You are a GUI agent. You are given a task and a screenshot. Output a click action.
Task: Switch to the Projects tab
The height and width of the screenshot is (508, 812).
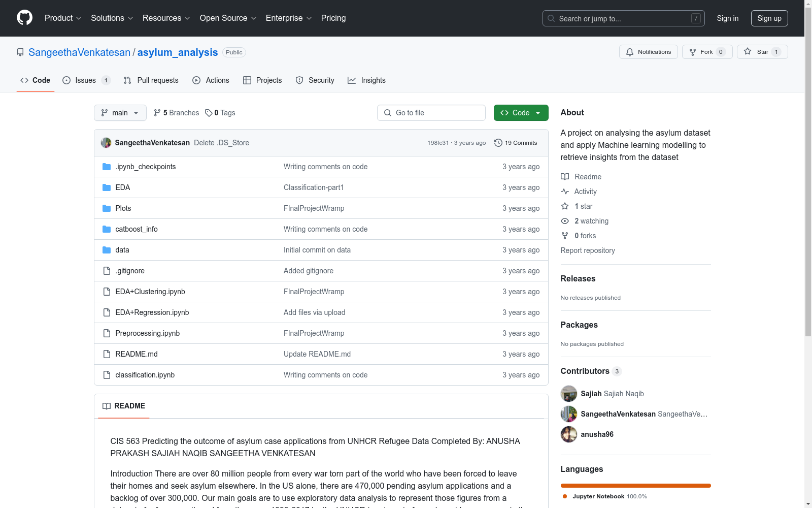point(262,80)
